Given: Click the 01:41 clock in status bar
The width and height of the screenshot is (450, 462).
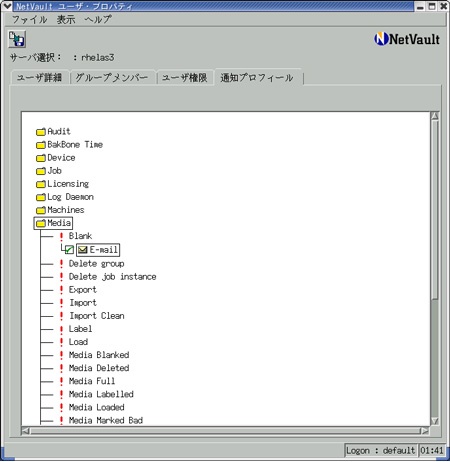Looking at the screenshot, I should point(432,451).
